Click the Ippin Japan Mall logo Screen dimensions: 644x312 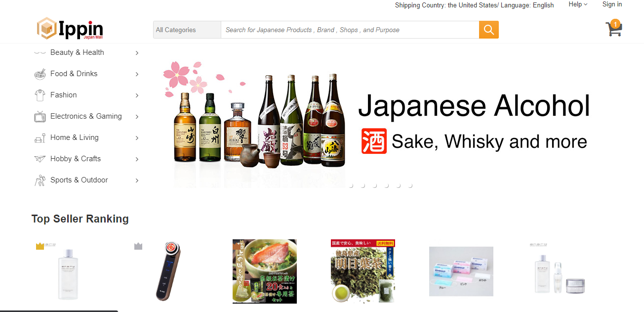pyautogui.click(x=70, y=29)
